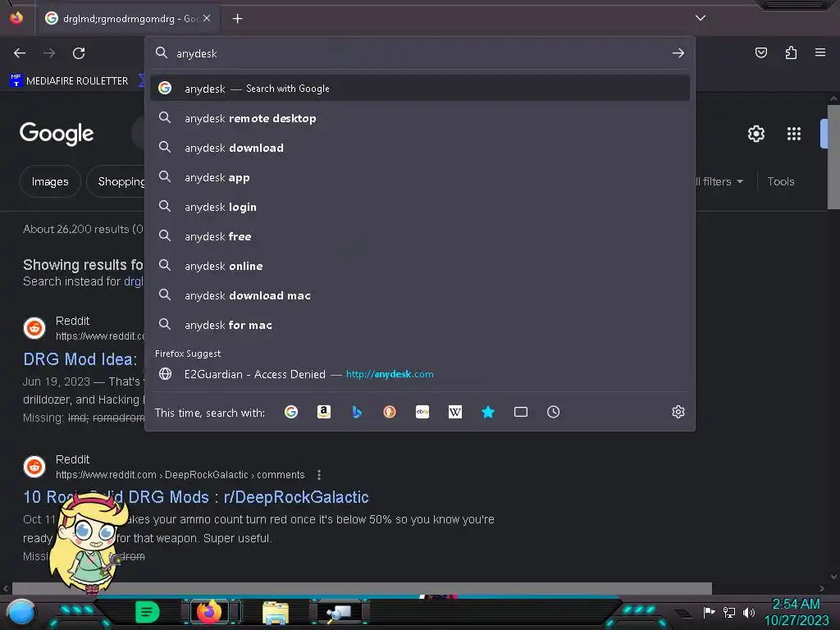Open File Explorer from the taskbar

[x=276, y=612]
